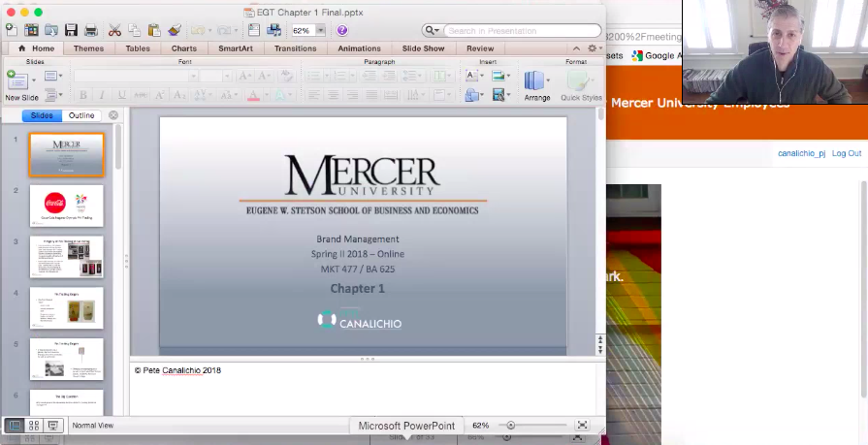Click Search in Presentation field
The image size is (868, 445).
522,30
